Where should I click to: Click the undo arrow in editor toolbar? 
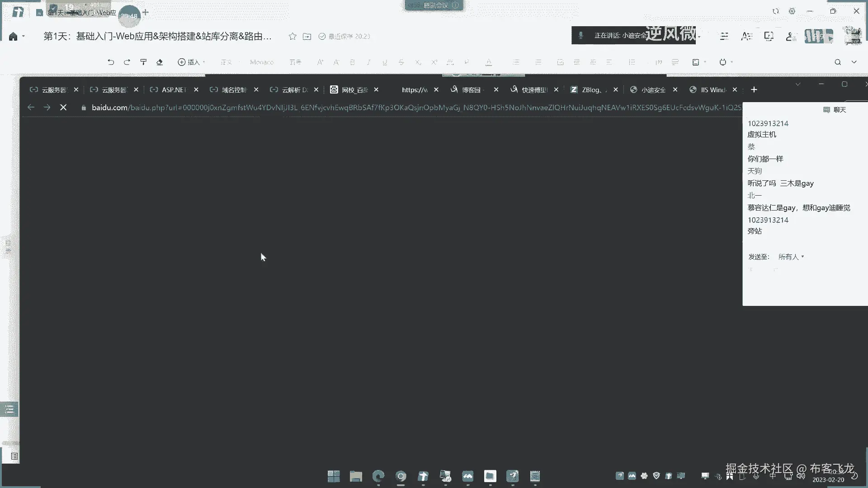pyautogui.click(x=111, y=62)
